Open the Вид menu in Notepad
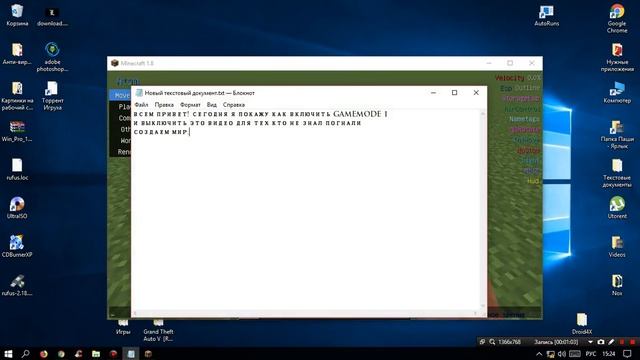Image resolution: width=640 pixels, height=360 pixels. pos(211,105)
